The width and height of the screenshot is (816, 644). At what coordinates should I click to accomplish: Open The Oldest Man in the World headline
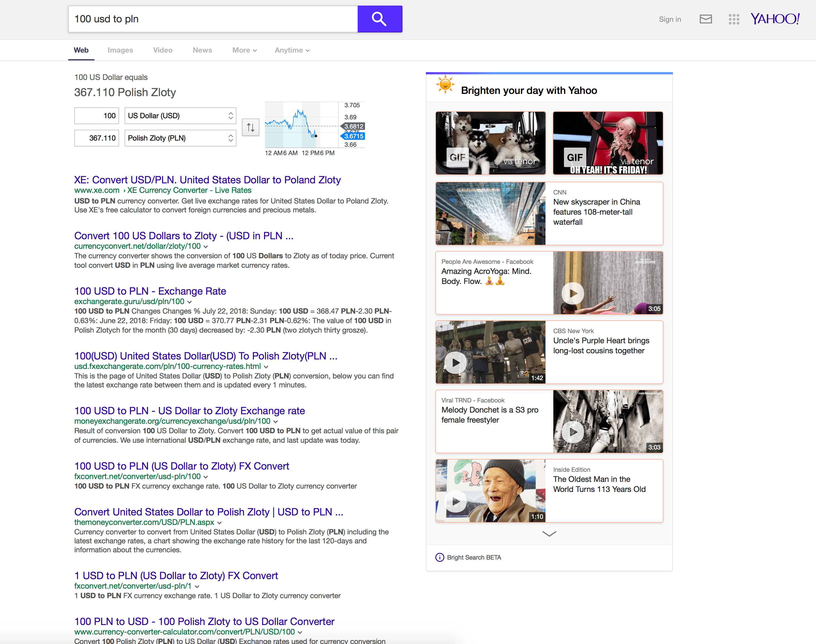[x=599, y=484]
